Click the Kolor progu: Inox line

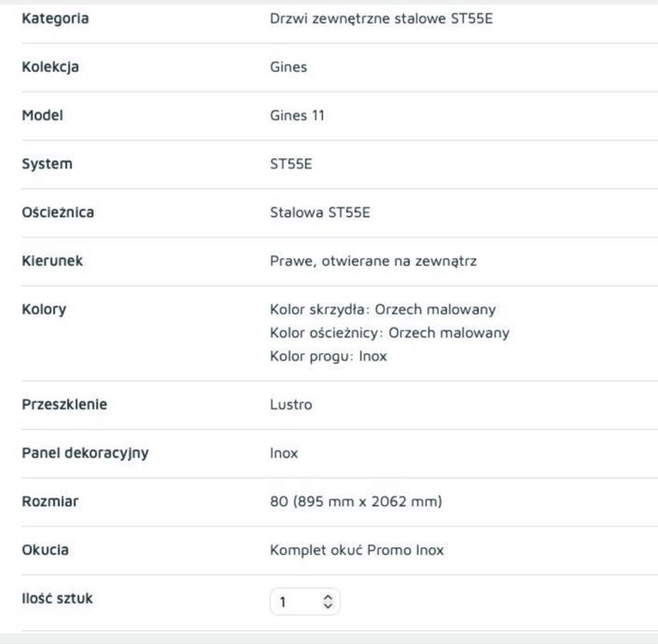(x=329, y=356)
